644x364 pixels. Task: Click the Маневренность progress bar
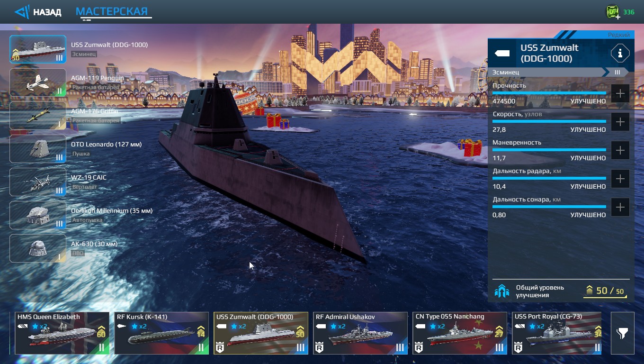point(549,150)
